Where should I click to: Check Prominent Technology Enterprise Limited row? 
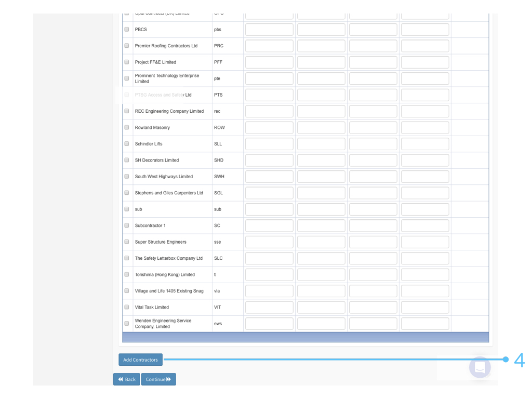tap(127, 78)
